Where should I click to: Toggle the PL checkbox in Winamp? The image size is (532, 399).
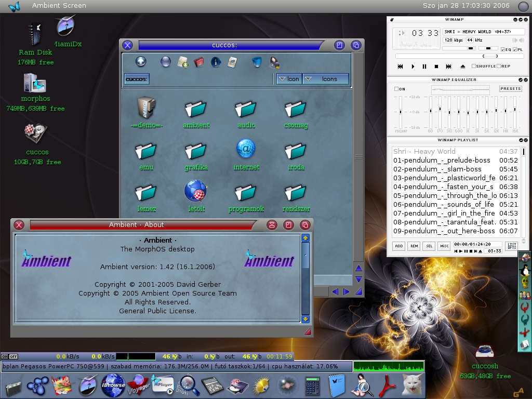pyautogui.click(x=515, y=49)
